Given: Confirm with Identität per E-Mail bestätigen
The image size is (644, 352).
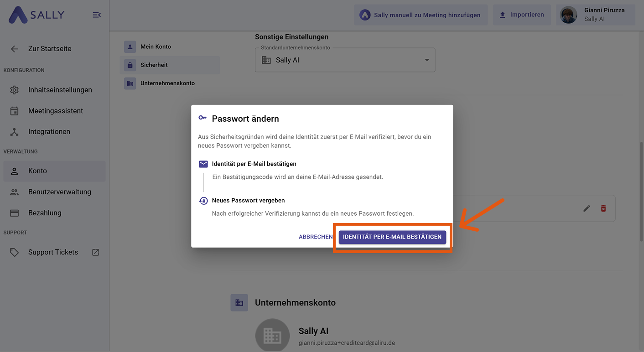Looking at the screenshot, I should coord(392,237).
